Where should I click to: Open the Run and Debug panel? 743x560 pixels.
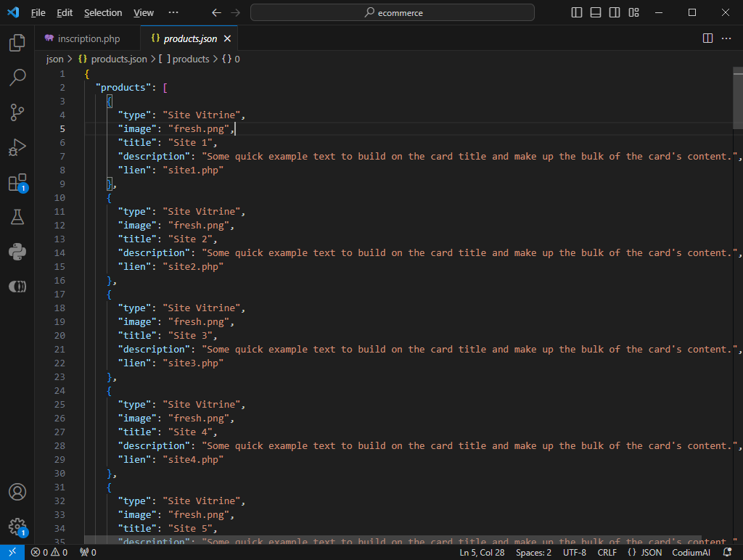click(x=17, y=147)
